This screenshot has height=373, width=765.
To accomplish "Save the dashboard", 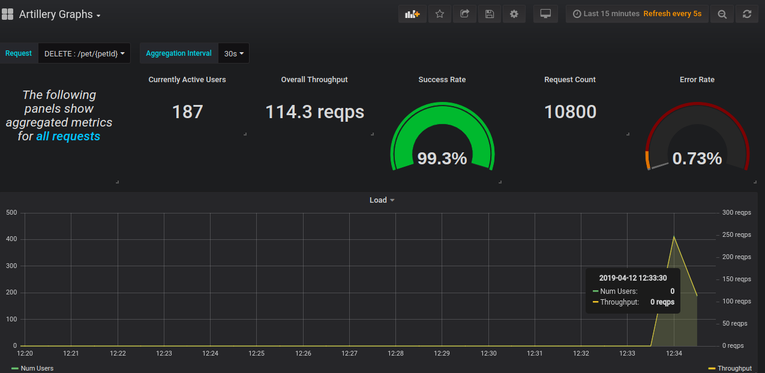I will pos(489,14).
